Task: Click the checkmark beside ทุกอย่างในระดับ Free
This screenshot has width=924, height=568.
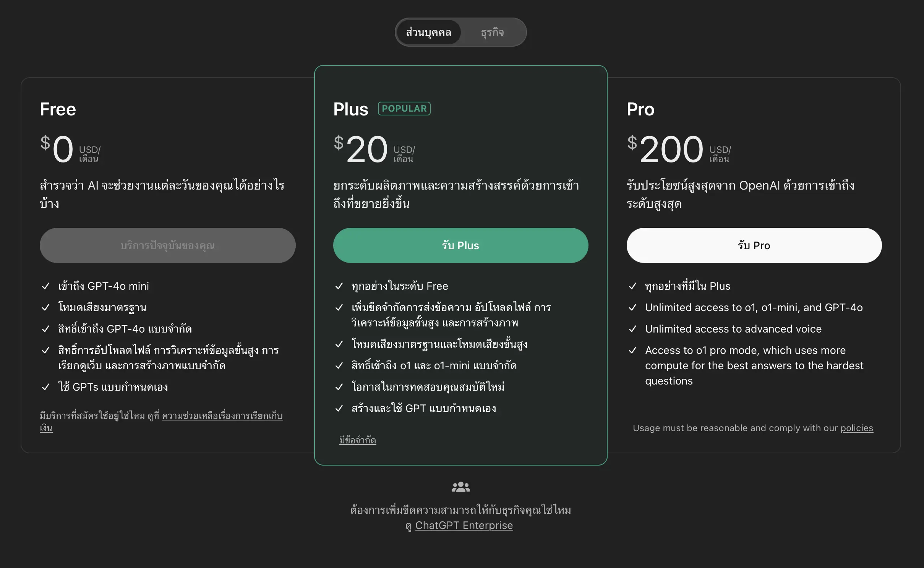Action: 339,286
